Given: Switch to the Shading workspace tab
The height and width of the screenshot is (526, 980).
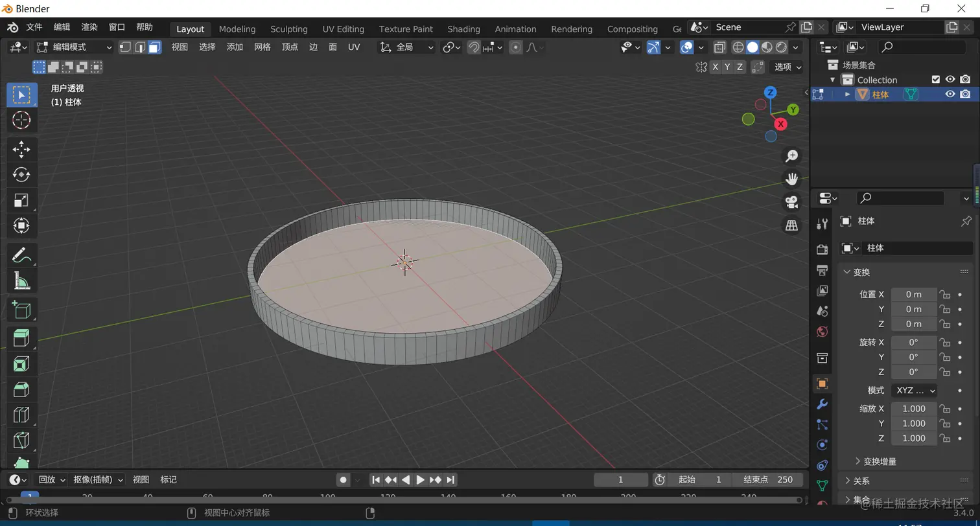Looking at the screenshot, I should (x=463, y=29).
